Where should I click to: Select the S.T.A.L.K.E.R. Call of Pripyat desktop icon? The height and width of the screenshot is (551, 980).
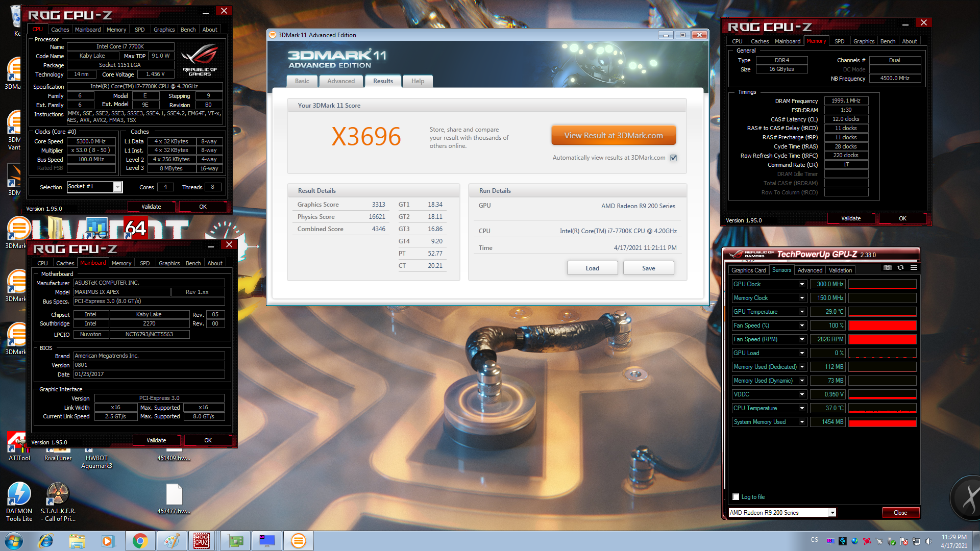[58, 502]
